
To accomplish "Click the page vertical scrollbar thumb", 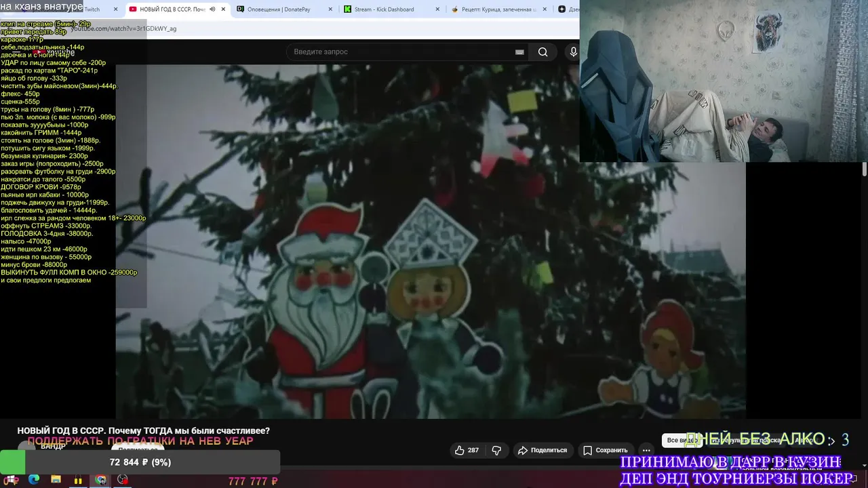I will coord(865,169).
